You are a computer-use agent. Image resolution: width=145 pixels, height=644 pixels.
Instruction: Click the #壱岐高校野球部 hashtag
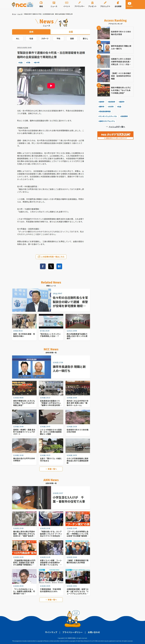click(x=105, y=112)
